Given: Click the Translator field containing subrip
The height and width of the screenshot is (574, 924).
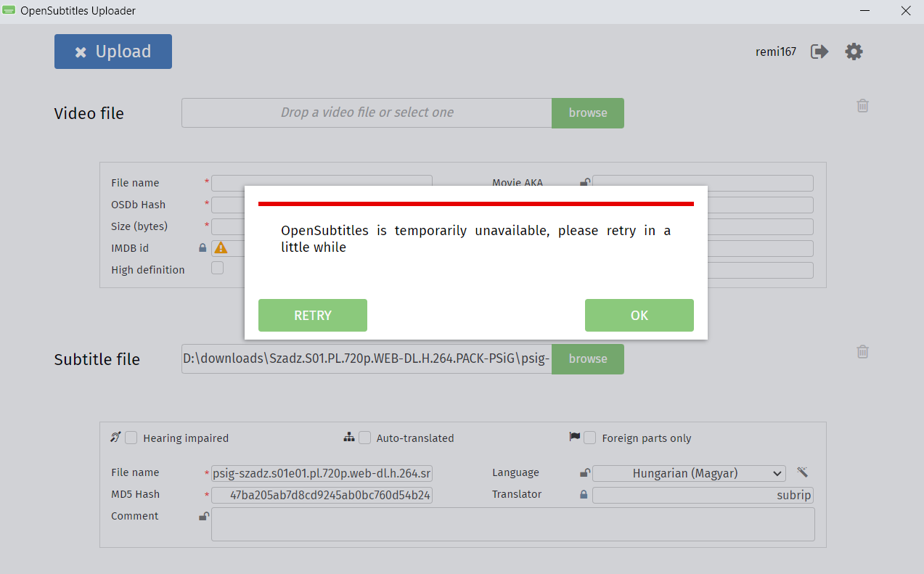Looking at the screenshot, I should [x=703, y=495].
